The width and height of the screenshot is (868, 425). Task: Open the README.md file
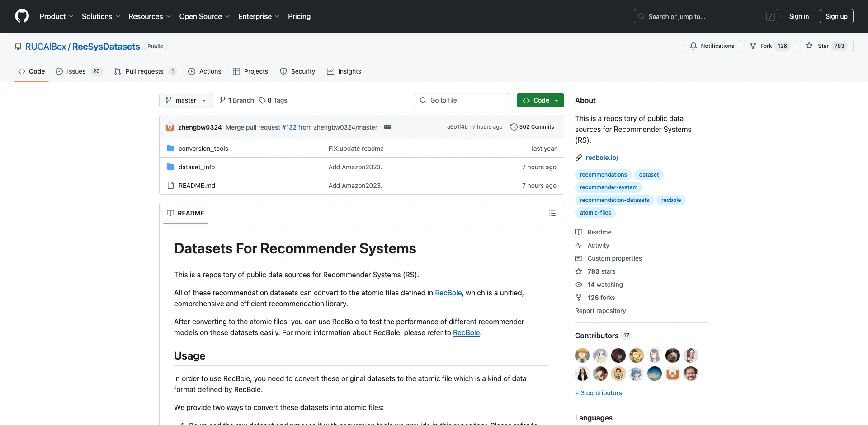point(197,186)
